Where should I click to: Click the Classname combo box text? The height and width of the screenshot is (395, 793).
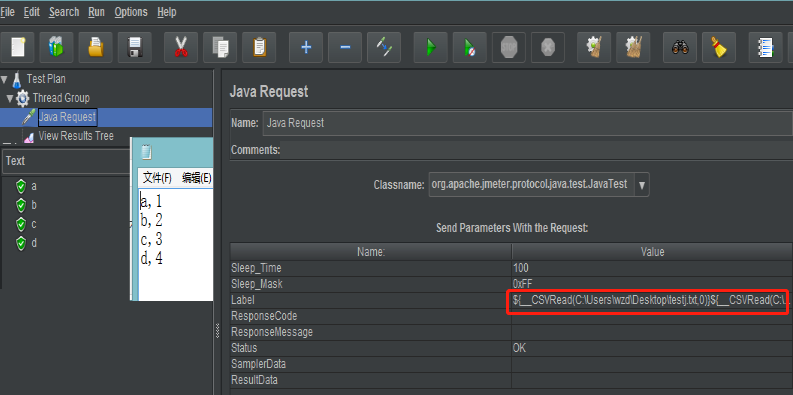coord(530,185)
